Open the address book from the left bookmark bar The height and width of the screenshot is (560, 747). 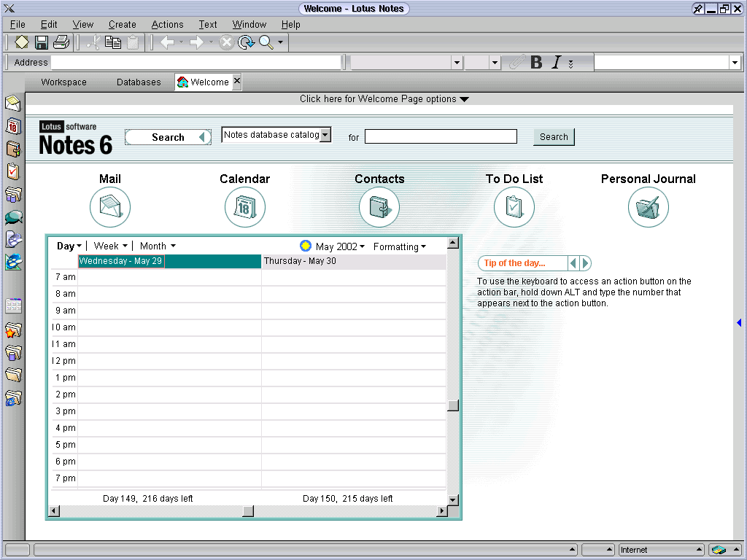point(13,149)
